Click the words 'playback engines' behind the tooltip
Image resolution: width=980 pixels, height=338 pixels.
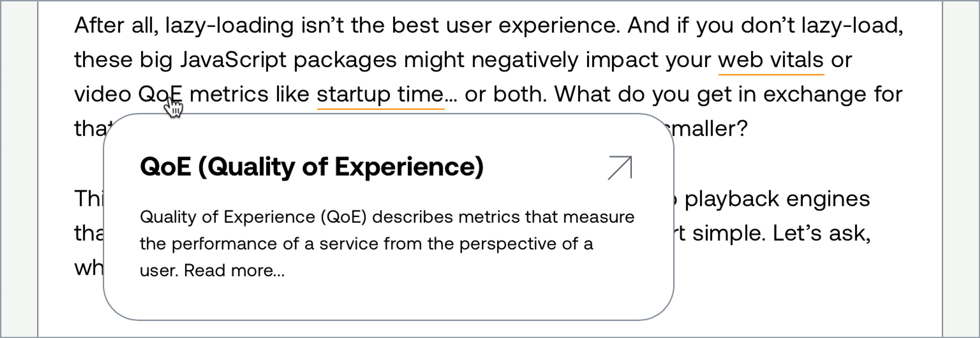(777, 199)
